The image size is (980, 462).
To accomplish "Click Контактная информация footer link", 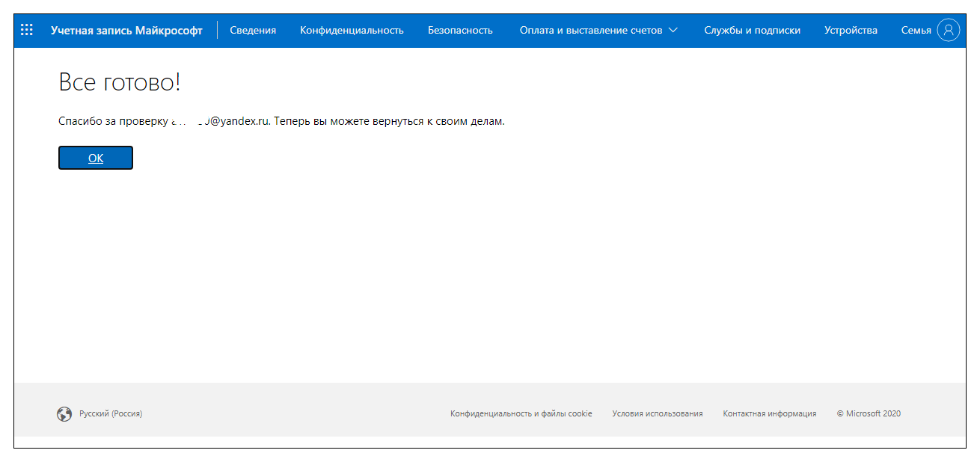I will 769,413.
